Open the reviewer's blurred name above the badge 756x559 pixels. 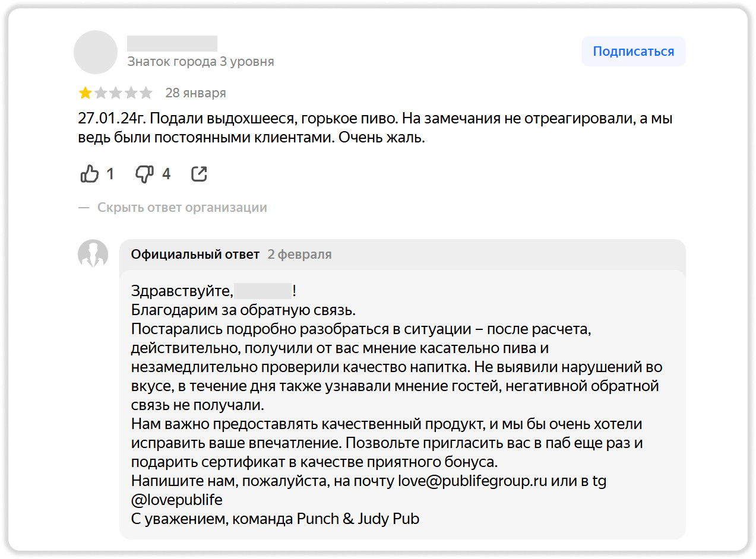(x=172, y=43)
